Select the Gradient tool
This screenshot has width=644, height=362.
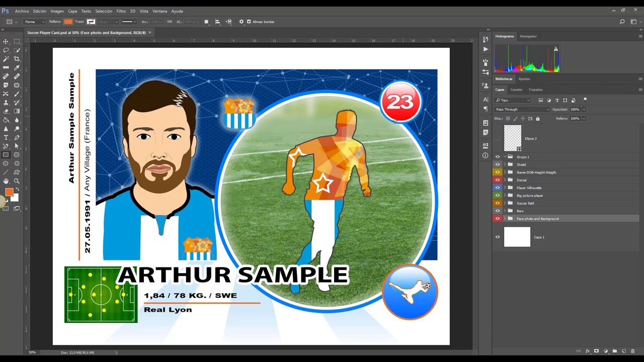point(17,111)
